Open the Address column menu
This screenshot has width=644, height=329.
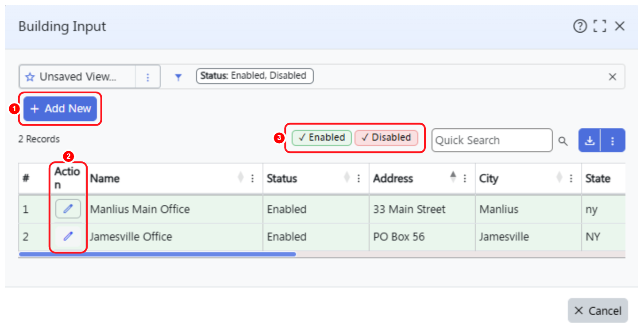(x=465, y=179)
